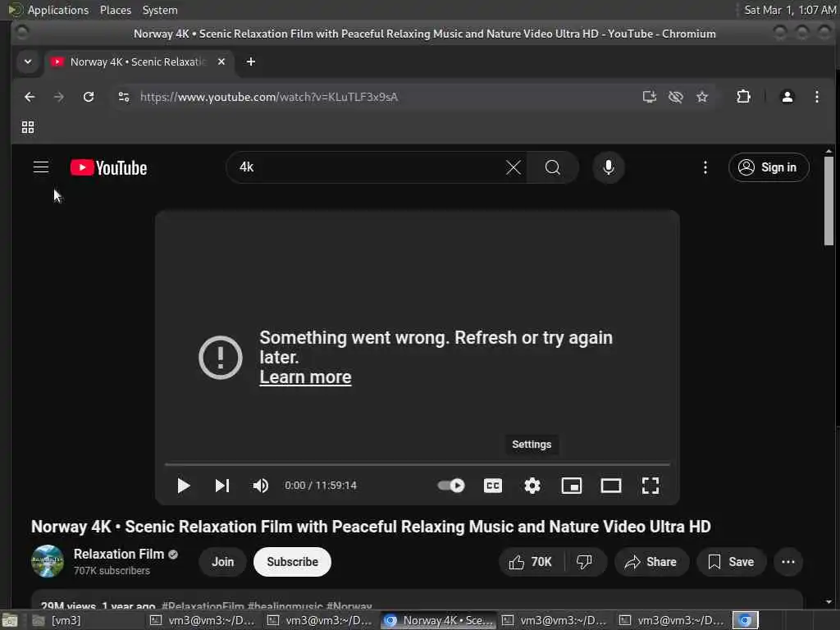This screenshot has width=840, height=630.
Task: Reload the current page
Action: pyautogui.click(x=89, y=97)
